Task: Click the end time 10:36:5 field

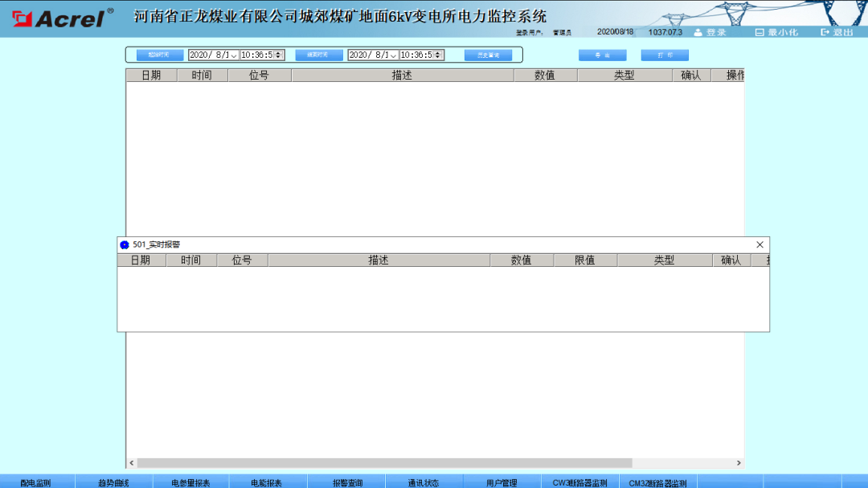Action: (x=417, y=55)
